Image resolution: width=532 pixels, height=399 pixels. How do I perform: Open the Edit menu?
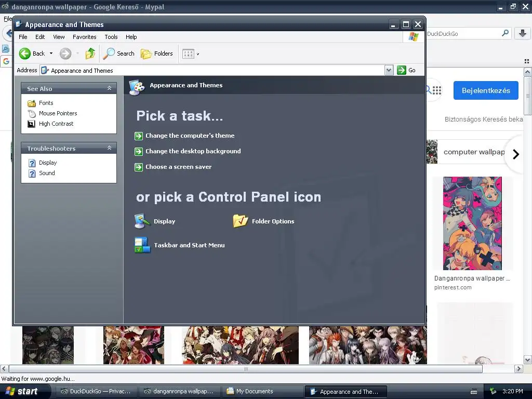[x=40, y=37]
